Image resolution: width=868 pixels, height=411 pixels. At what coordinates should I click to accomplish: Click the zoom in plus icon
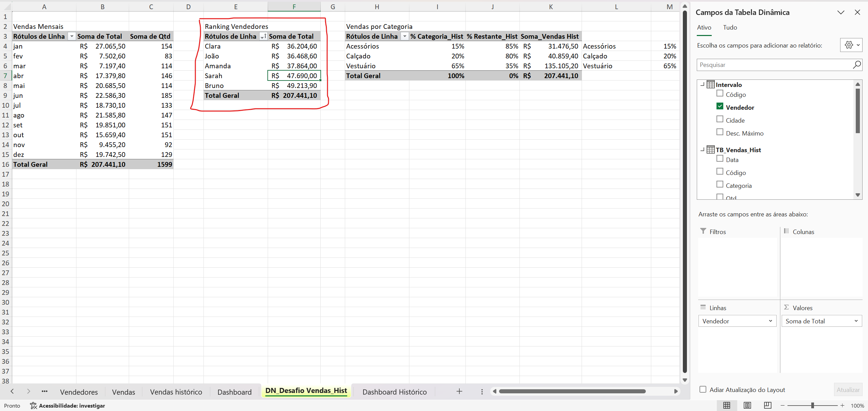842,405
